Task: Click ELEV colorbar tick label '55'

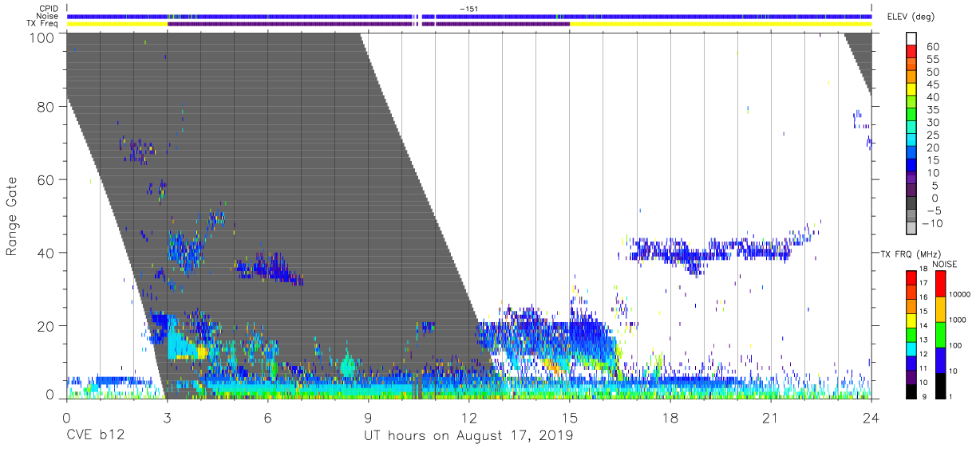Action: tap(931, 59)
